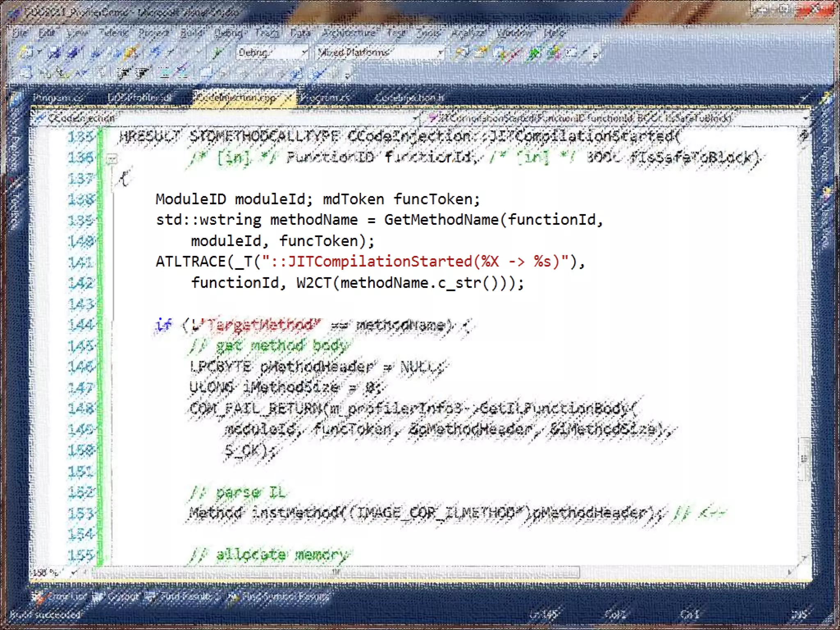Switch to the first Program.cs tab
The width and height of the screenshot is (840, 630).
[58, 98]
